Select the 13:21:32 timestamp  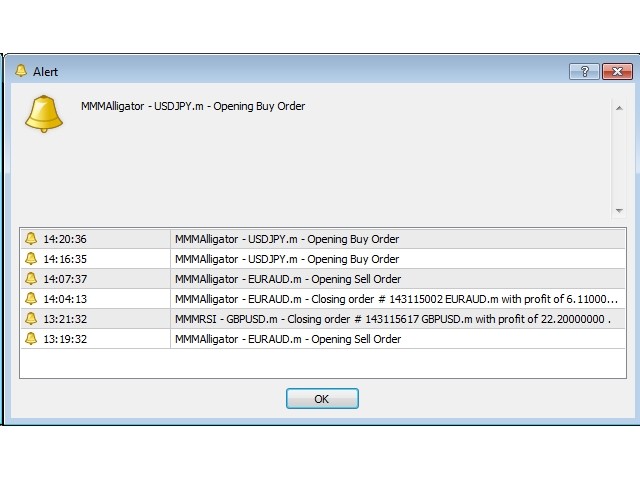65,319
